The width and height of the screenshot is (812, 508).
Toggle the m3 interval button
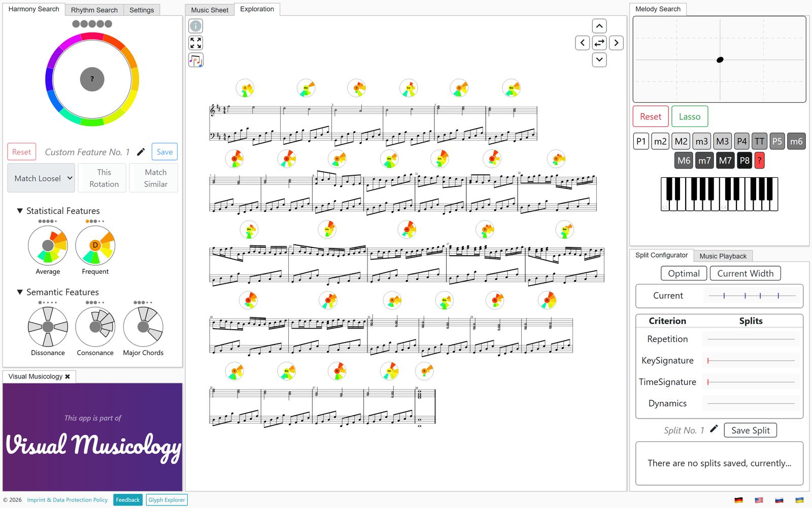[x=701, y=141]
